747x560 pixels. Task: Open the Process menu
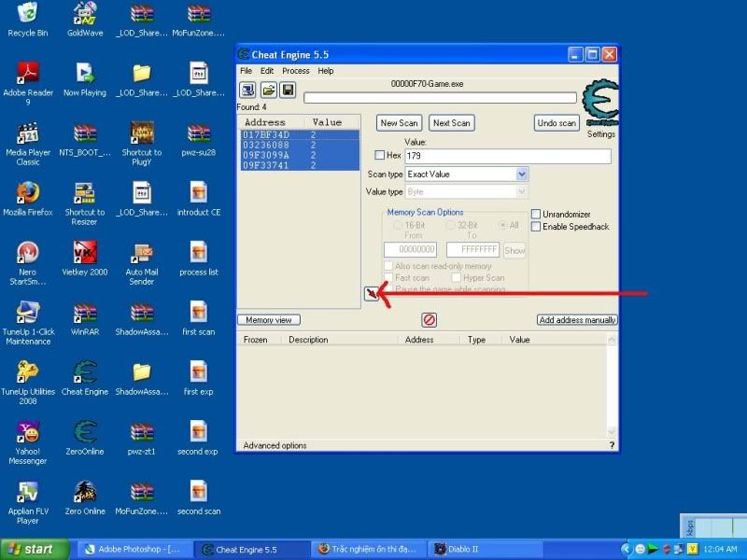tap(296, 71)
